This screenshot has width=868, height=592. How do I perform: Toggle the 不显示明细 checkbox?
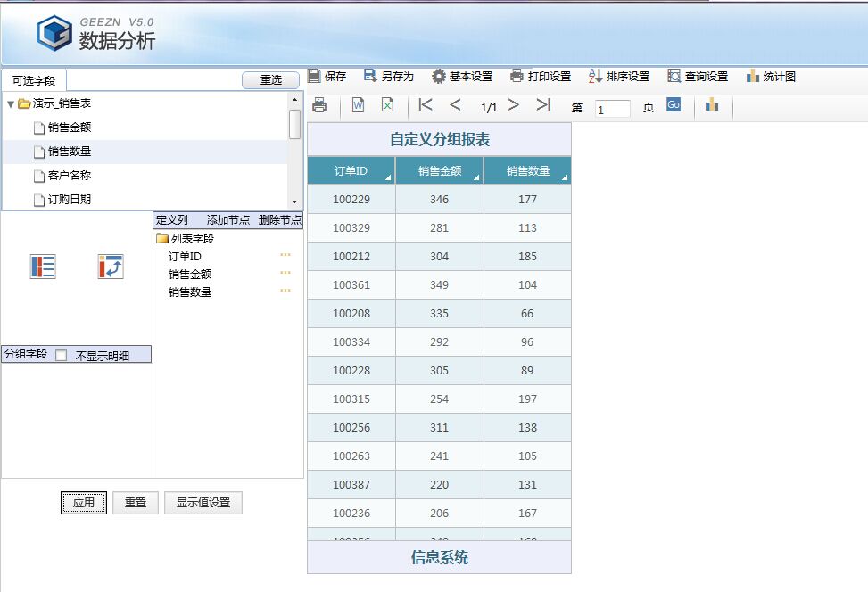[x=62, y=355]
